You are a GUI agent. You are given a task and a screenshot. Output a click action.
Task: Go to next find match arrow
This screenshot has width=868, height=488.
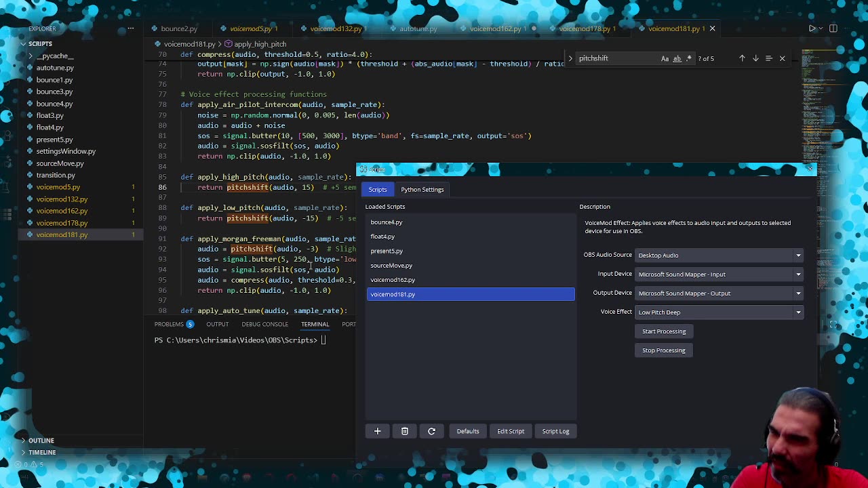coord(755,58)
